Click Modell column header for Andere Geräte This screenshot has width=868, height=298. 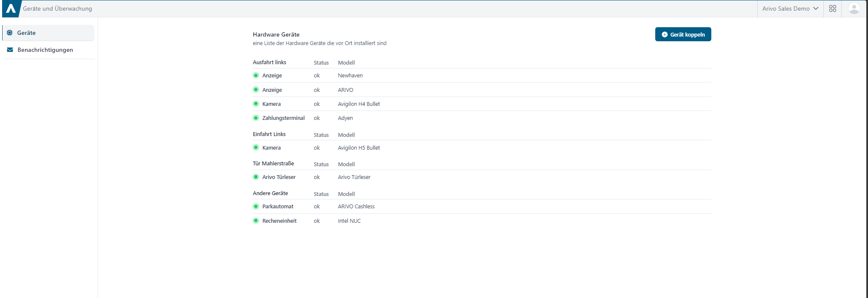346,194
